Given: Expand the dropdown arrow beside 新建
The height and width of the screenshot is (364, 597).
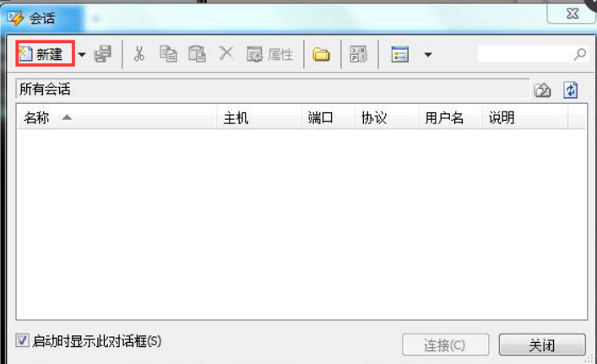Looking at the screenshot, I should tap(81, 54).
